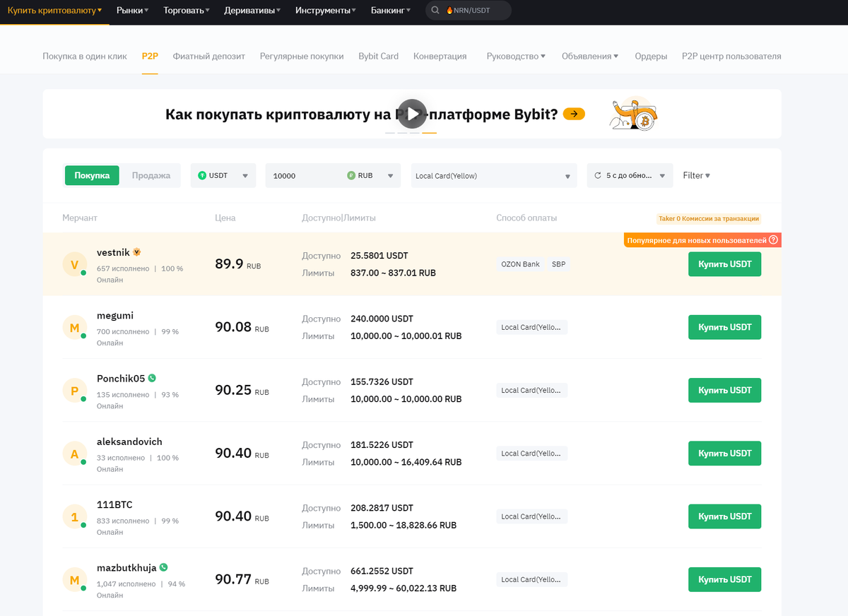Open the Filter dropdown
The width and height of the screenshot is (848, 616).
click(x=696, y=175)
